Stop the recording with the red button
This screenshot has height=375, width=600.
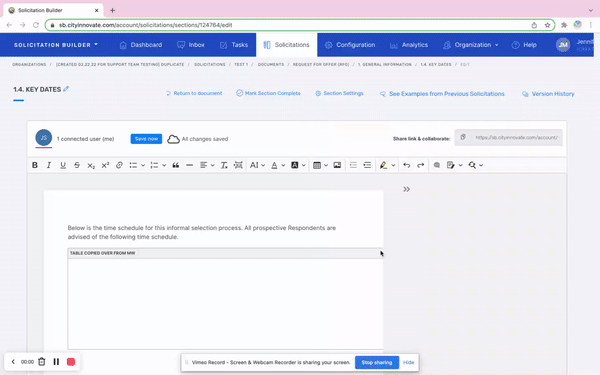(71, 362)
